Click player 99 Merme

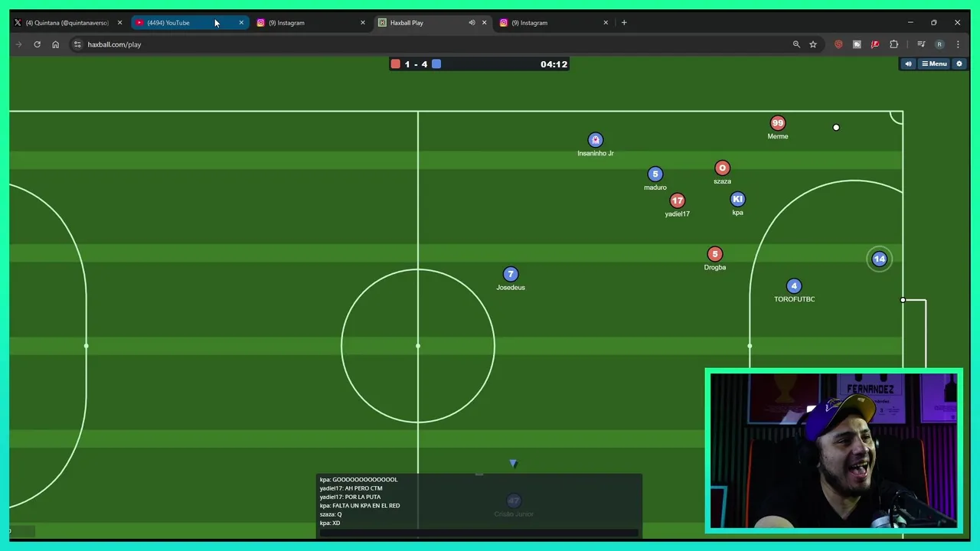coord(778,122)
